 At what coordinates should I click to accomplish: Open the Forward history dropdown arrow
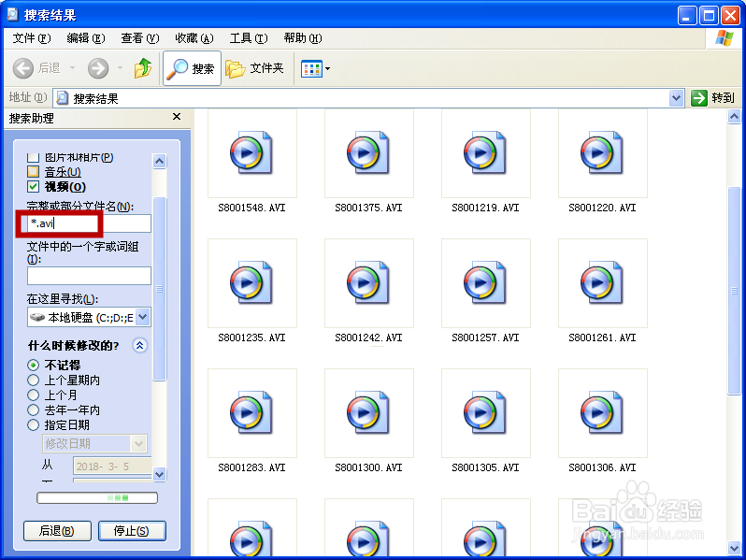120,68
